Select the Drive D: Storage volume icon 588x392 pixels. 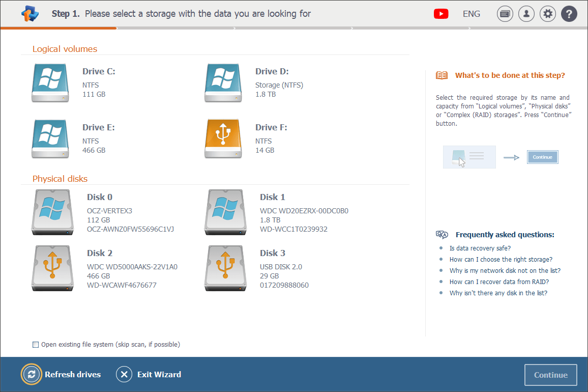point(223,82)
